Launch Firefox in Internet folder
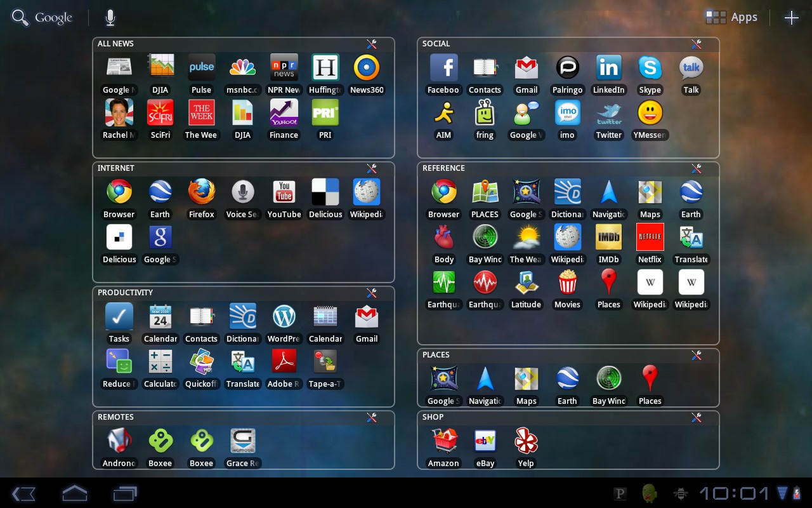The height and width of the screenshot is (508, 812). (x=201, y=192)
